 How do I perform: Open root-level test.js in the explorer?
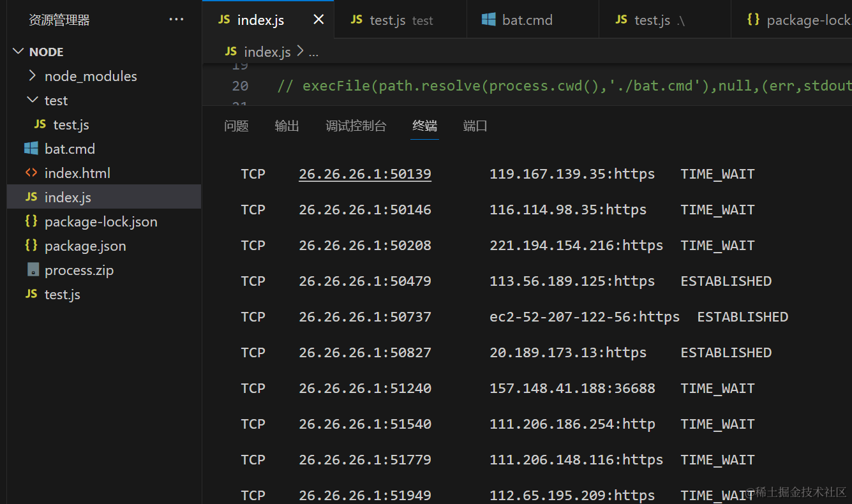click(104, 294)
